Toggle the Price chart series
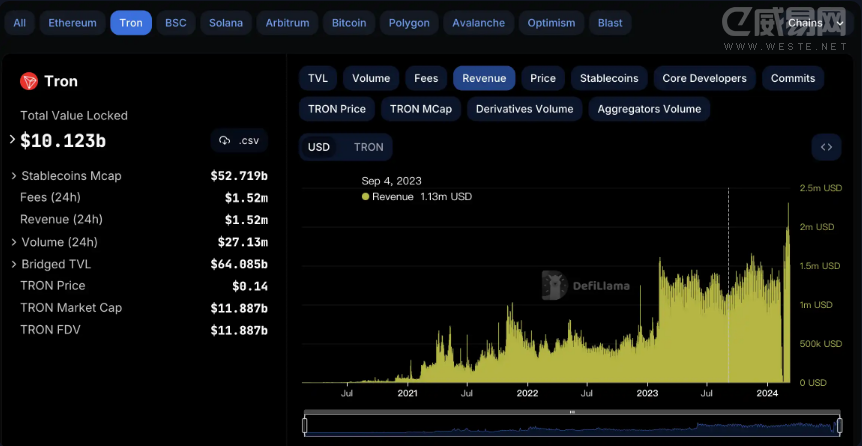This screenshot has width=862, height=446. click(543, 78)
